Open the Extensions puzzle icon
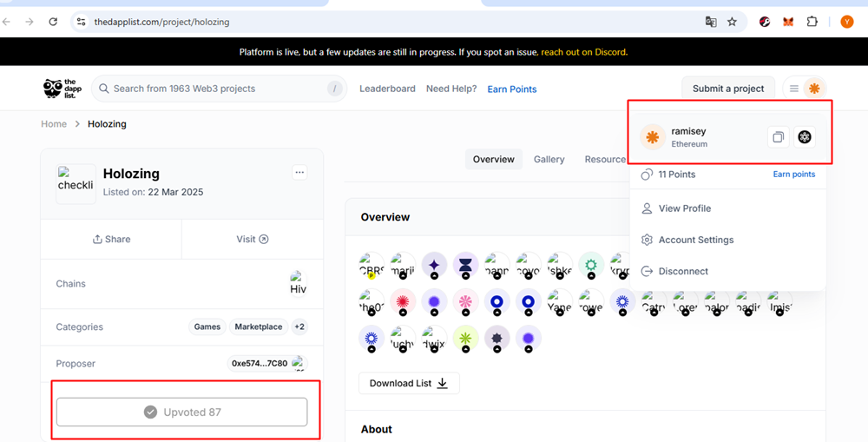868x442 pixels. click(812, 22)
